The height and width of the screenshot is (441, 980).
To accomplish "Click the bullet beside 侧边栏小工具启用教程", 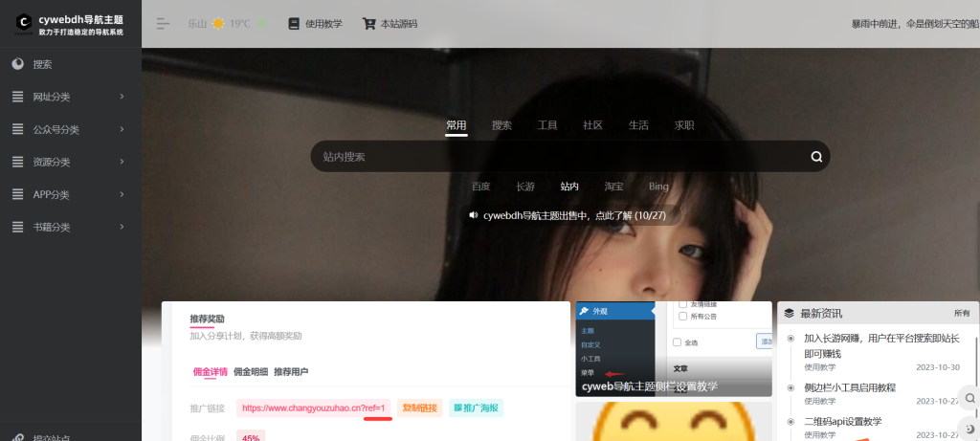I will [791, 387].
